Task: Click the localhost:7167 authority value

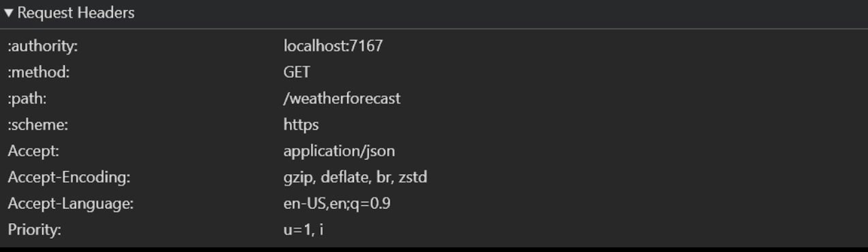Action: (333, 46)
